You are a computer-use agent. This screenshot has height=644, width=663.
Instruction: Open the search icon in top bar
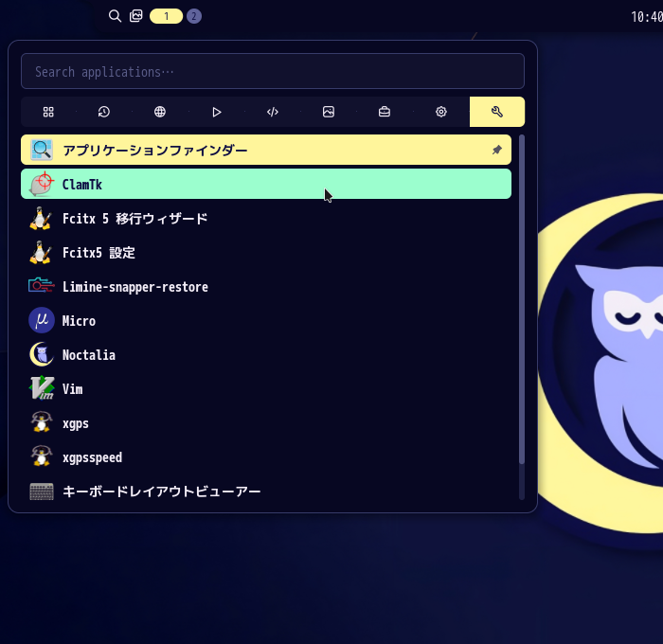coord(115,16)
